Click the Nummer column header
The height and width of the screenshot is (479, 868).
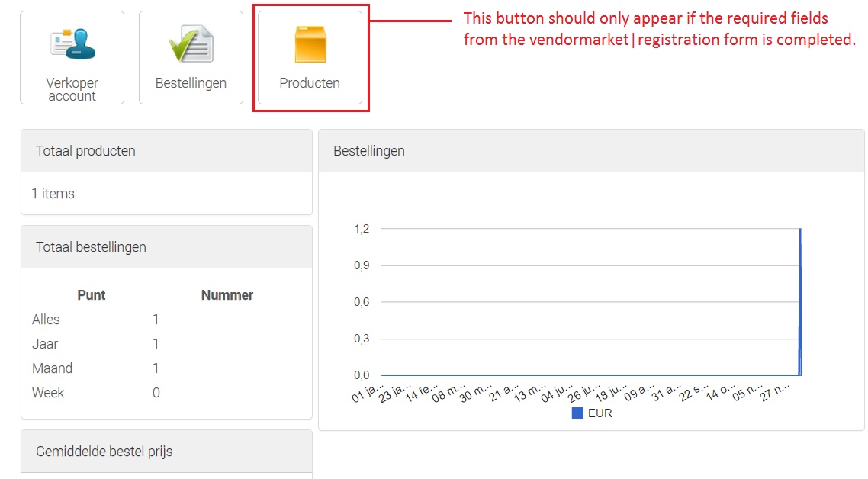pyautogui.click(x=227, y=295)
